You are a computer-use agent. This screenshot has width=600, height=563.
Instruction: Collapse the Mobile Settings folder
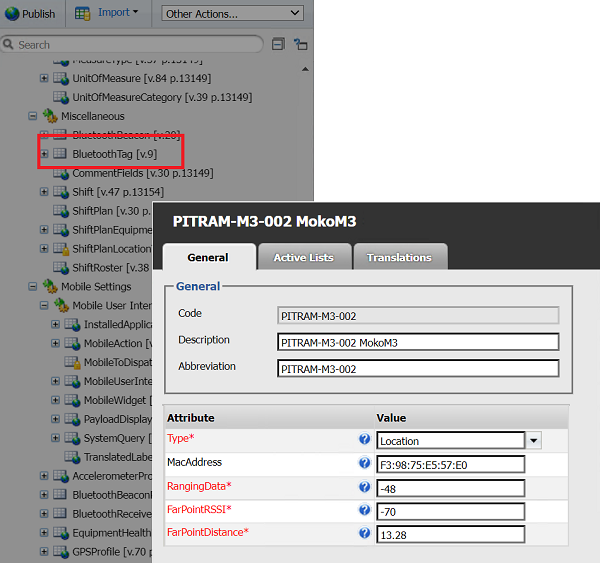pyautogui.click(x=33, y=286)
